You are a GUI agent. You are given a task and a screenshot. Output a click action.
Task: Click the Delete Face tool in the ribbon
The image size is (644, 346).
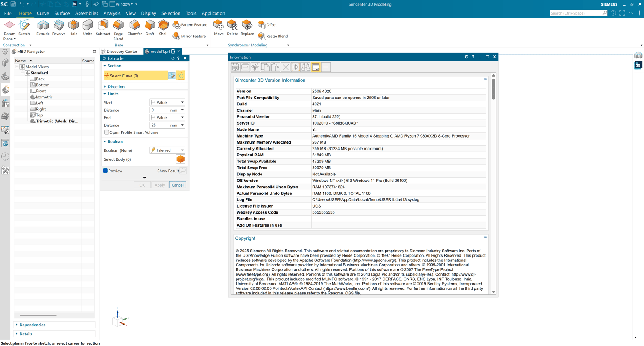click(232, 28)
